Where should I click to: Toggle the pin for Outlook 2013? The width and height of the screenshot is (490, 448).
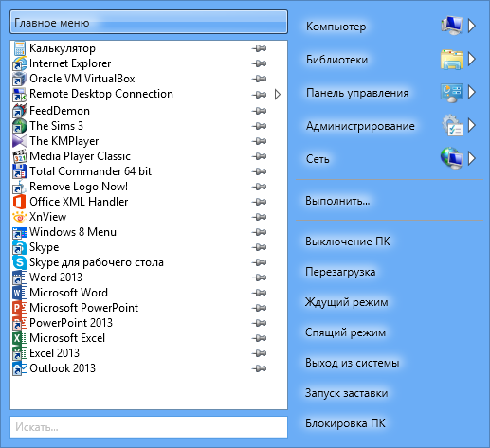(x=259, y=368)
